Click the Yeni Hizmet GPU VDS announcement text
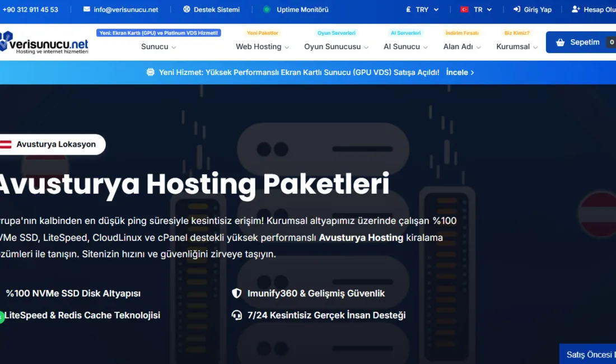616x364 pixels. [x=299, y=72]
